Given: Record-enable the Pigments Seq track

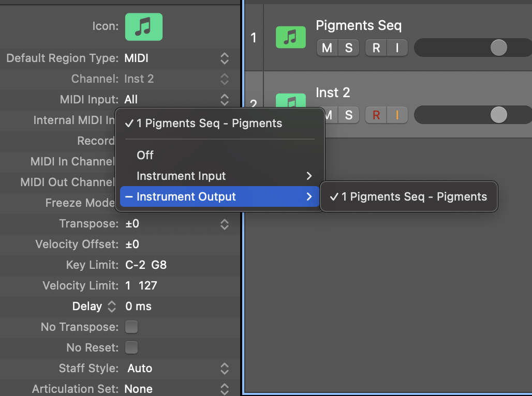Looking at the screenshot, I should [x=376, y=48].
